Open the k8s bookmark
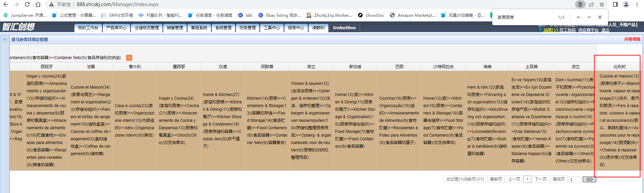 (x=245, y=15)
